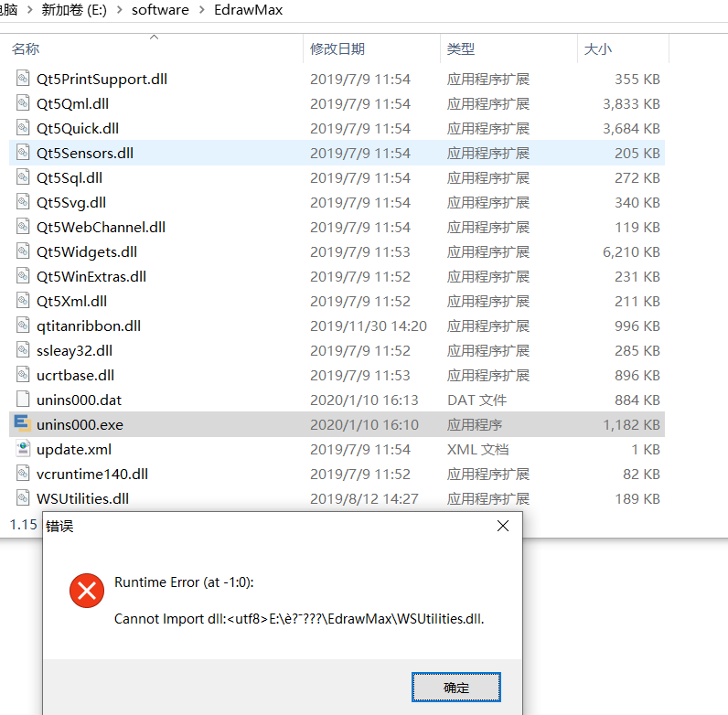Click date 2019/8/12 14:27 of WSUtilities.dll
Viewport: 728px width, 715px height.
point(364,498)
